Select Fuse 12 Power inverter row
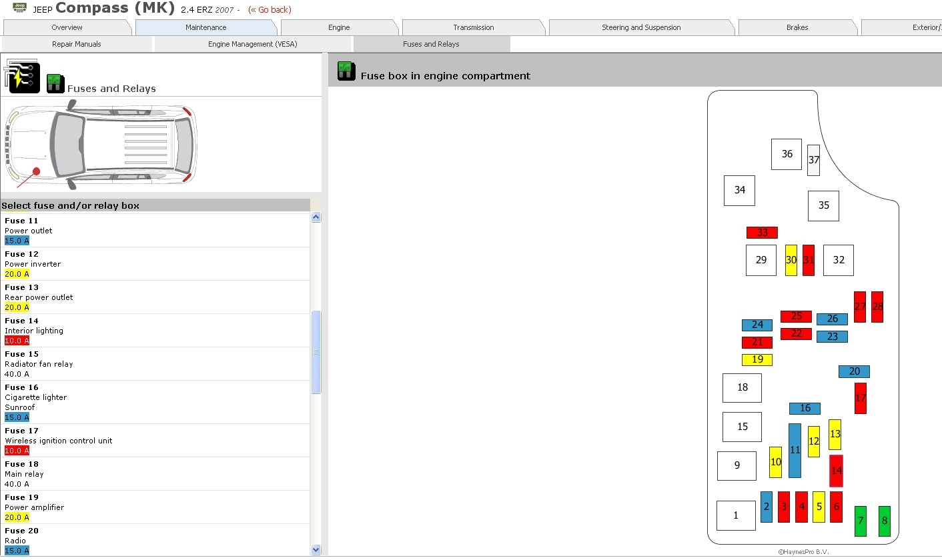942x560 pixels. [x=155, y=264]
